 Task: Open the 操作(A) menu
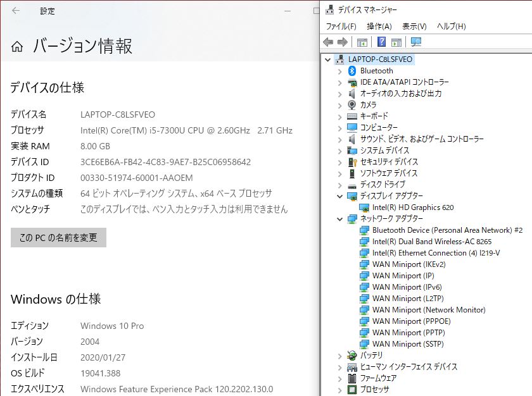pos(379,27)
